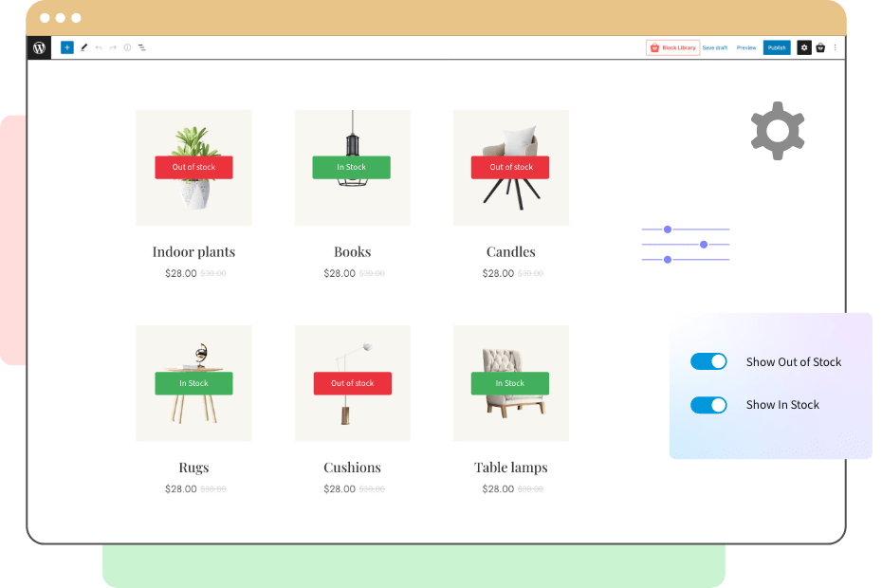Viewport: 882px width, 588px height.
Task: Click the top purple slider handle
Action: click(x=668, y=230)
